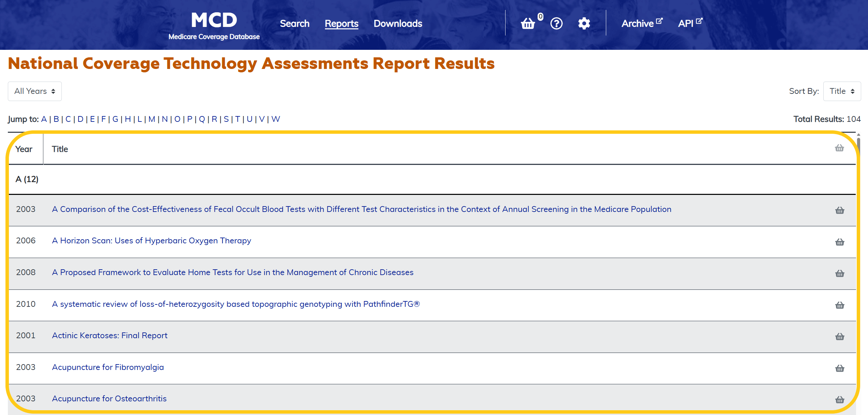Image resolution: width=868 pixels, height=415 pixels.
Task: Open the settings gear icon
Action: (x=584, y=24)
